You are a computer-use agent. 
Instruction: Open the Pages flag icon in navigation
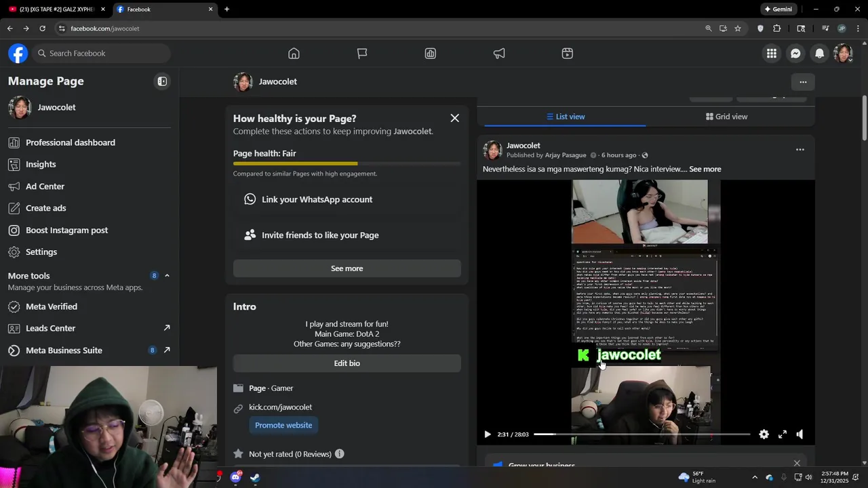362,54
